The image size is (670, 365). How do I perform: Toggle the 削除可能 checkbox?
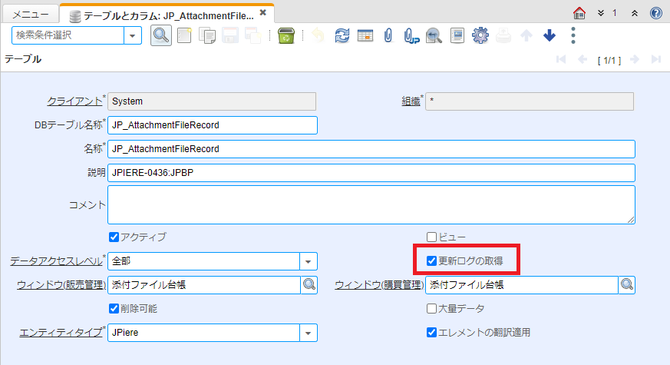point(114,309)
